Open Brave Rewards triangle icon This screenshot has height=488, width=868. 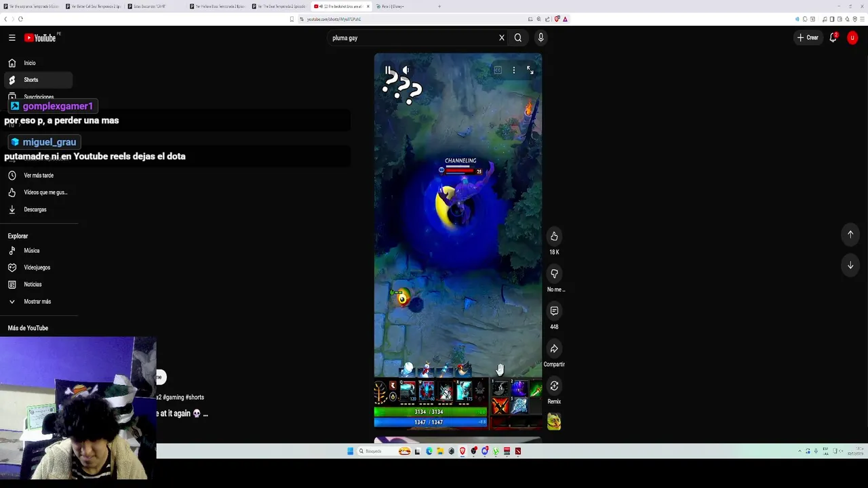coord(565,19)
